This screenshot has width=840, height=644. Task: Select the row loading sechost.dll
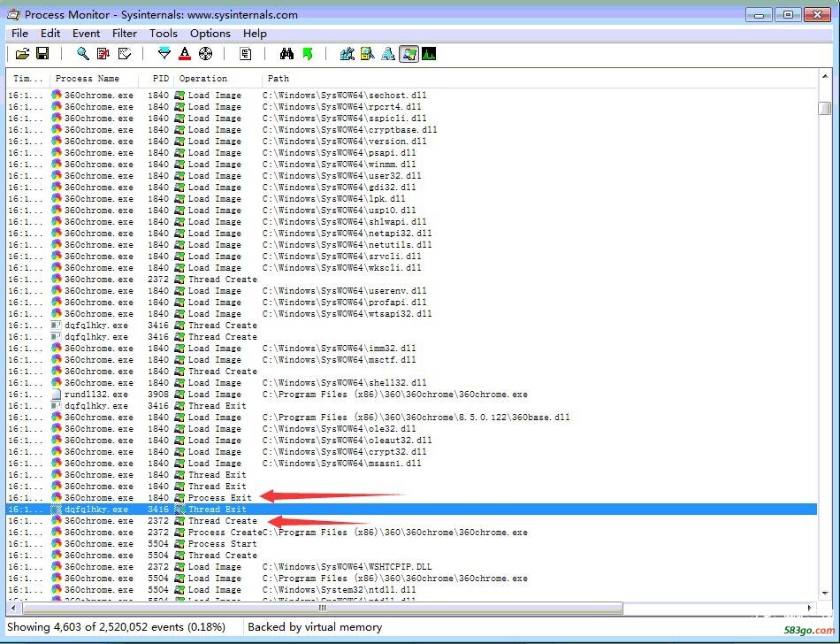[411, 96]
